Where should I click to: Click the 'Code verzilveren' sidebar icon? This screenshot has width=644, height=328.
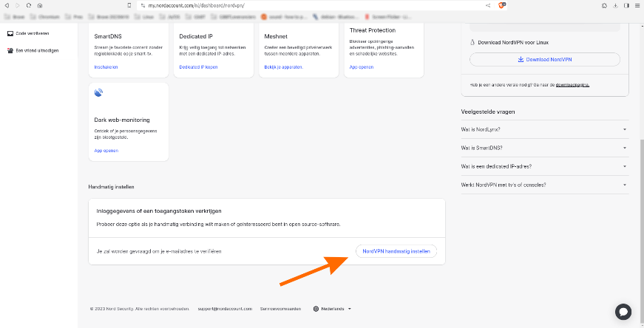point(10,33)
